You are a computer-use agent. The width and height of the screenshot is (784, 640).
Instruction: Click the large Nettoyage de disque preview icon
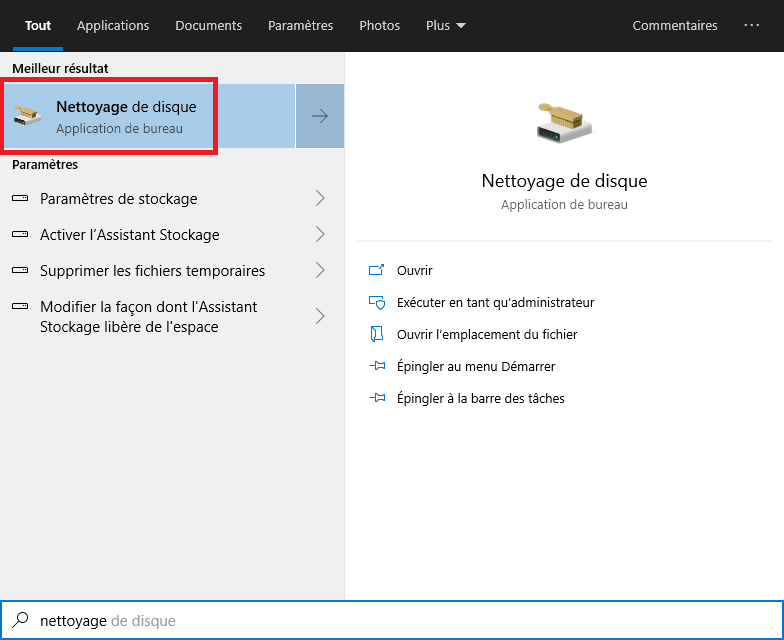click(564, 122)
